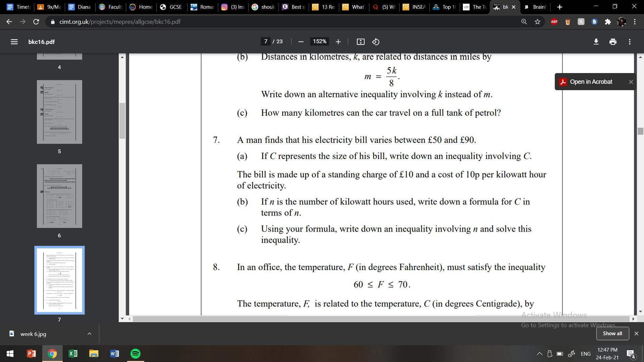Click Show all downloads button
Screen dimensions: 644x362
tap(612, 334)
